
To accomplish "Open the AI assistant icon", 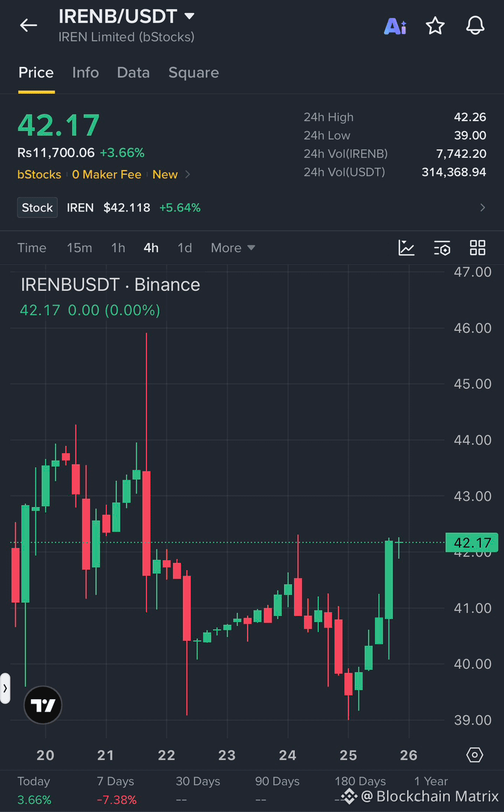I will 395,26.
